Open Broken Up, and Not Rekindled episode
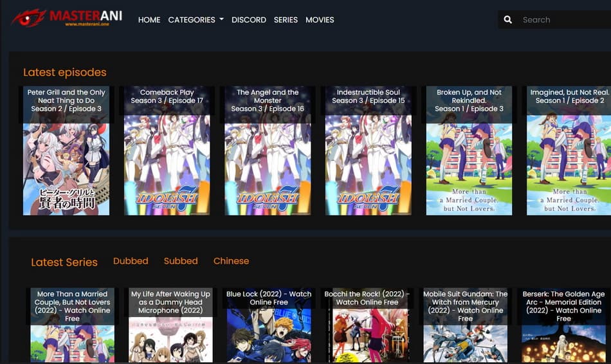Viewport: 611px width, 364px height. click(x=470, y=151)
